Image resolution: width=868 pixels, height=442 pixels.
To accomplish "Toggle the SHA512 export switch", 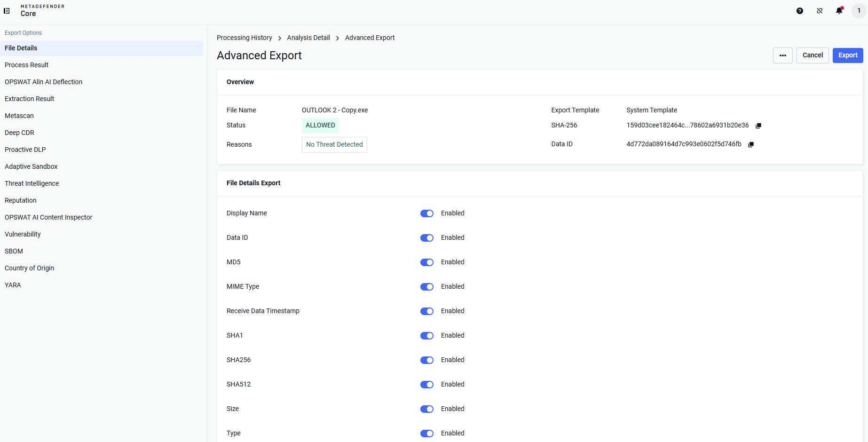I will coord(427,385).
